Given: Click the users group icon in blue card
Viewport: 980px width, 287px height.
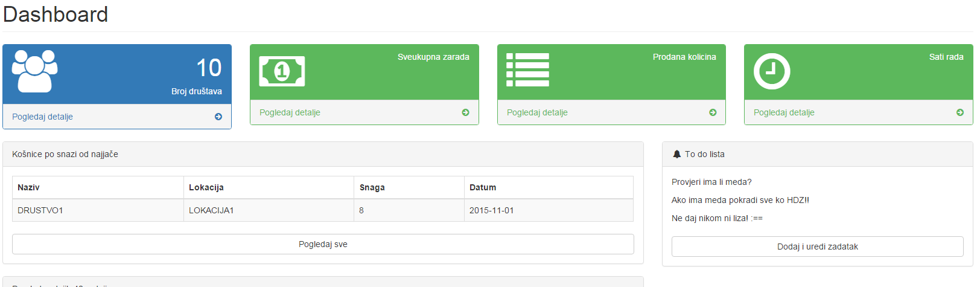Looking at the screenshot, I should pyautogui.click(x=35, y=71).
